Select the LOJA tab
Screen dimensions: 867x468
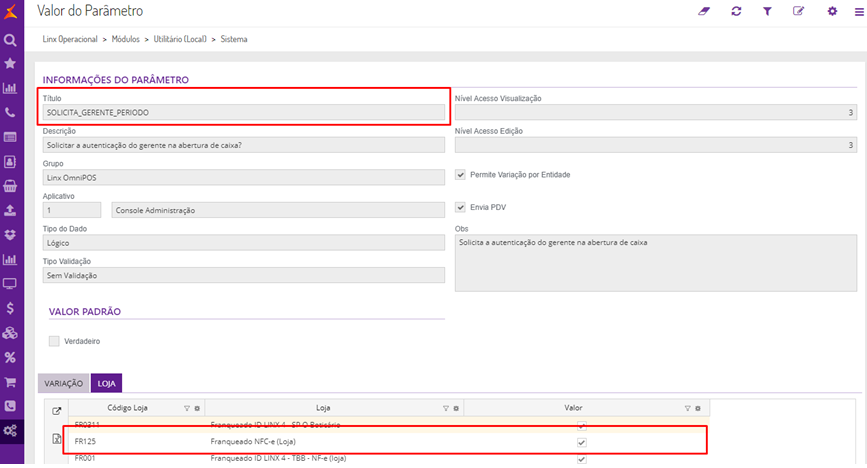pos(106,383)
